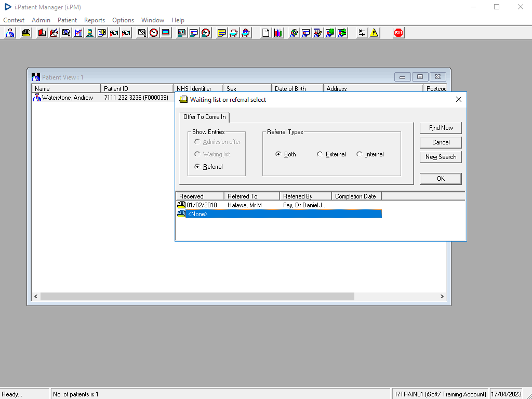Click the person with chart screen icon
Image resolution: width=532 pixels, height=399 pixels.
181,33
